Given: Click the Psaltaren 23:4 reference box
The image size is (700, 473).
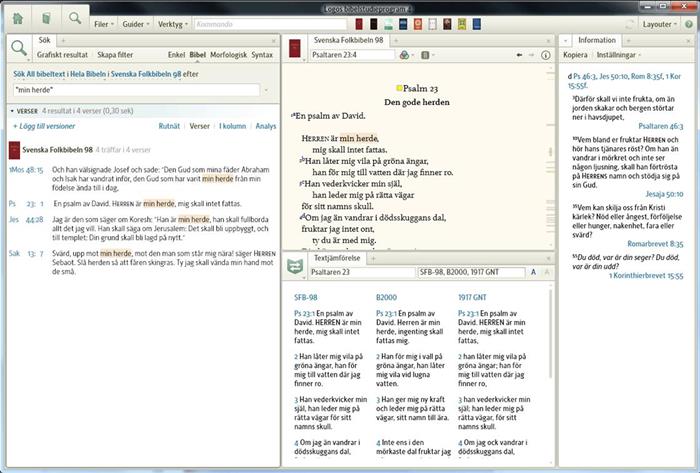Looking at the screenshot, I should pos(353,55).
